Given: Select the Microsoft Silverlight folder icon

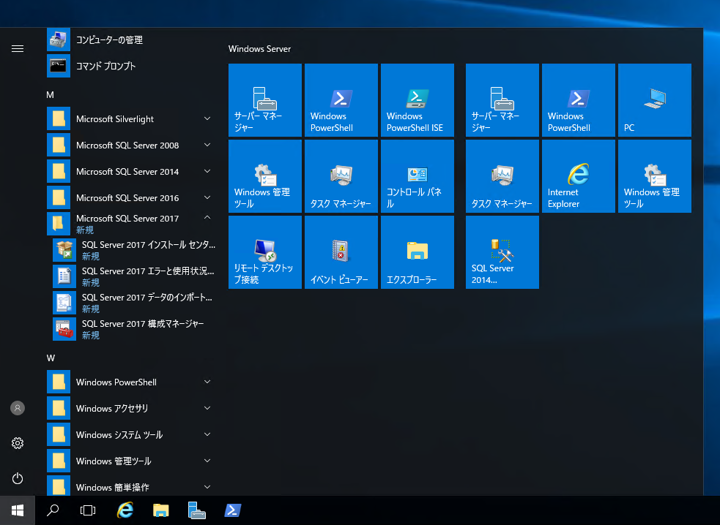Looking at the screenshot, I should [x=58, y=119].
